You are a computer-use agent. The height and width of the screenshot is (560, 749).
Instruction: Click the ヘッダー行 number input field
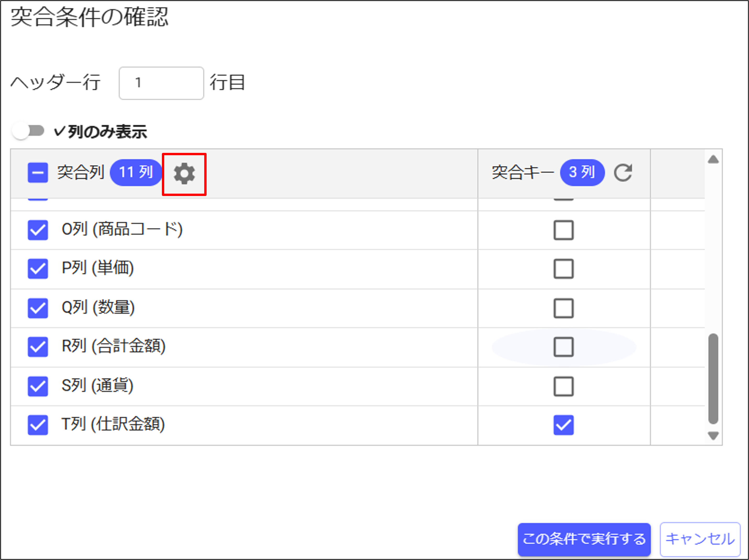pyautogui.click(x=161, y=83)
